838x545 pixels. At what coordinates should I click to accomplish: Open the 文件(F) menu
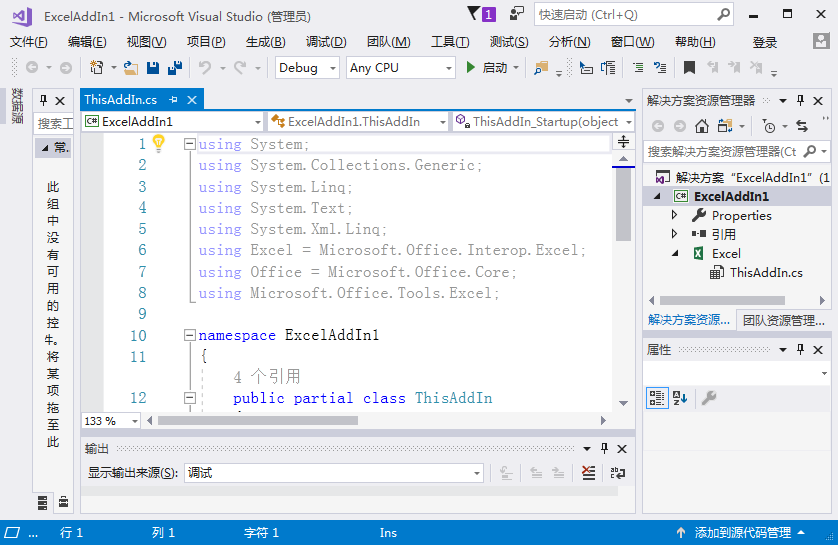point(29,42)
